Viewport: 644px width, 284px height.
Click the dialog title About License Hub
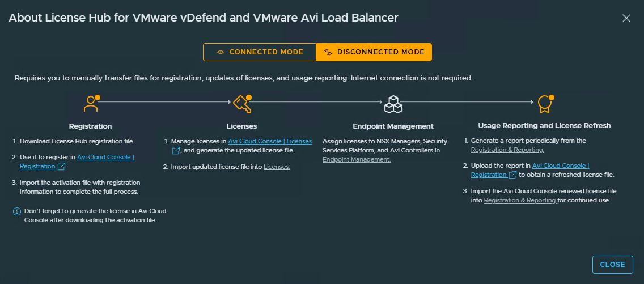pos(204,18)
